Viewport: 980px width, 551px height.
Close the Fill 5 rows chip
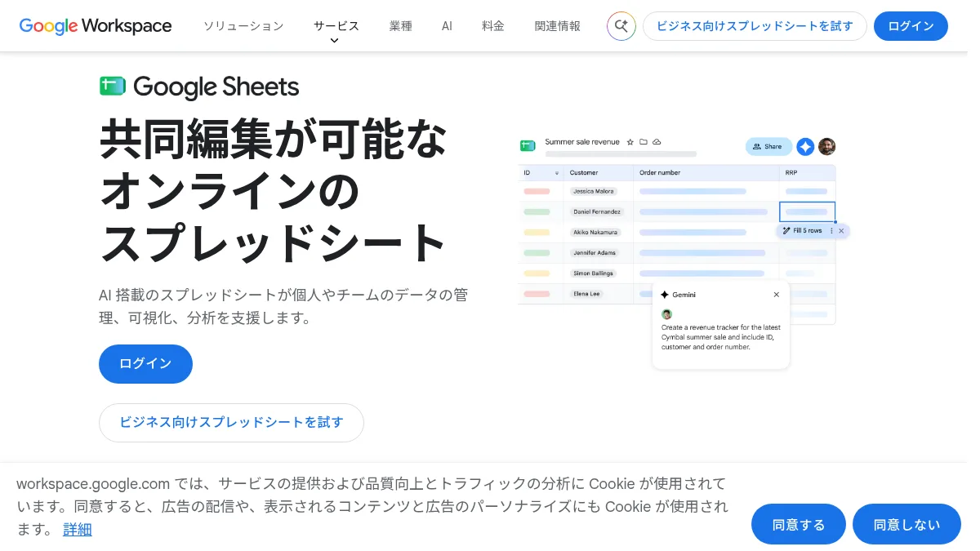coord(841,231)
